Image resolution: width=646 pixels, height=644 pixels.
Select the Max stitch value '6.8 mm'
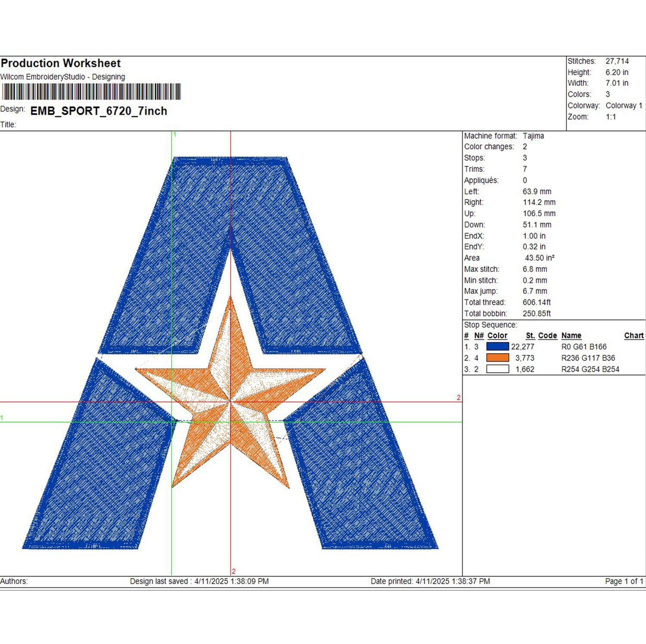click(x=535, y=269)
